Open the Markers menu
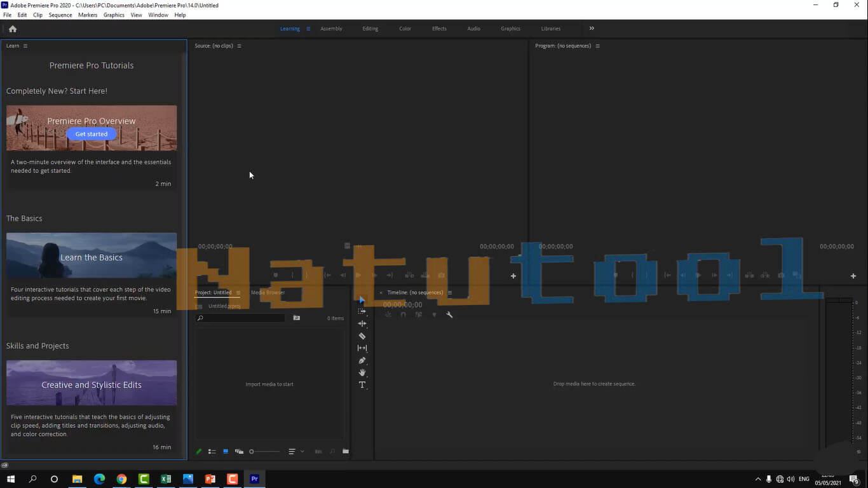This screenshot has height=488, width=868. coord(88,15)
